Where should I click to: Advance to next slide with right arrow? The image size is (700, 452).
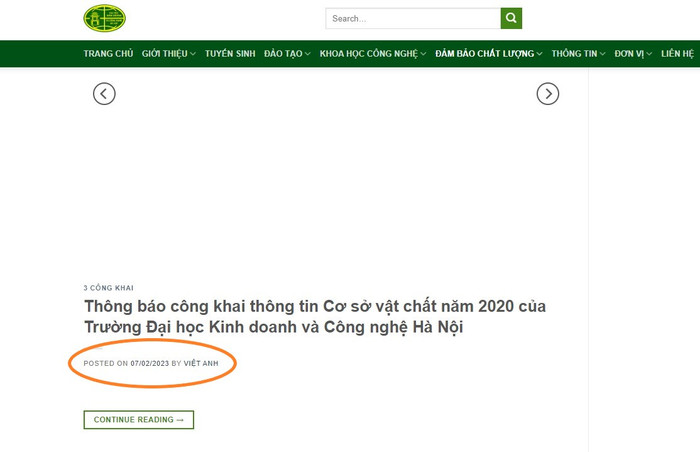[x=547, y=94]
